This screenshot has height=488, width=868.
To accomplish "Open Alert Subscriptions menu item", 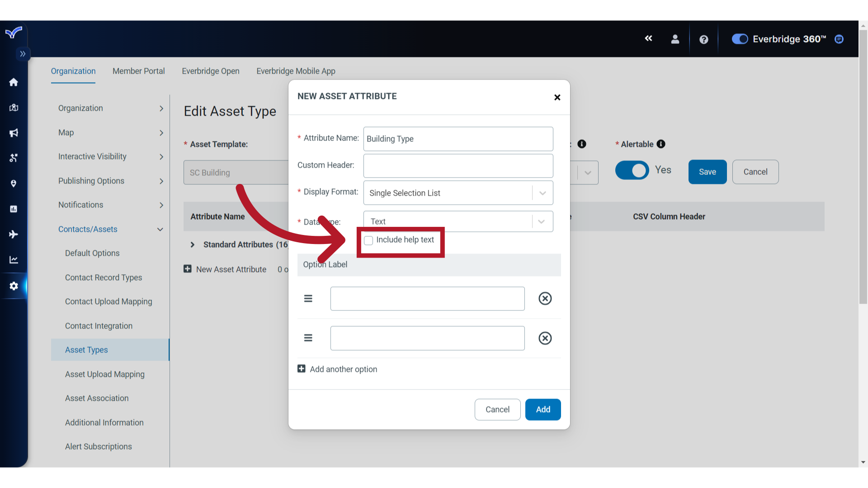I will (99, 446).
